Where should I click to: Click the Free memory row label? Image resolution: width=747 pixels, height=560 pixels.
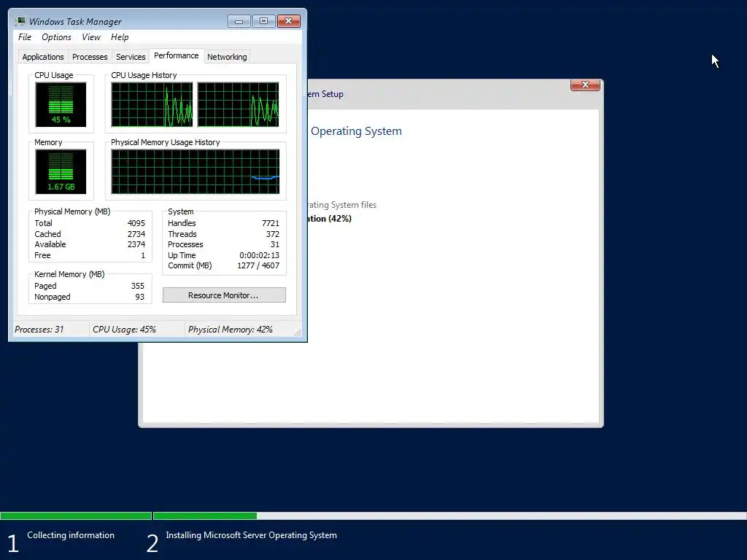42,256
